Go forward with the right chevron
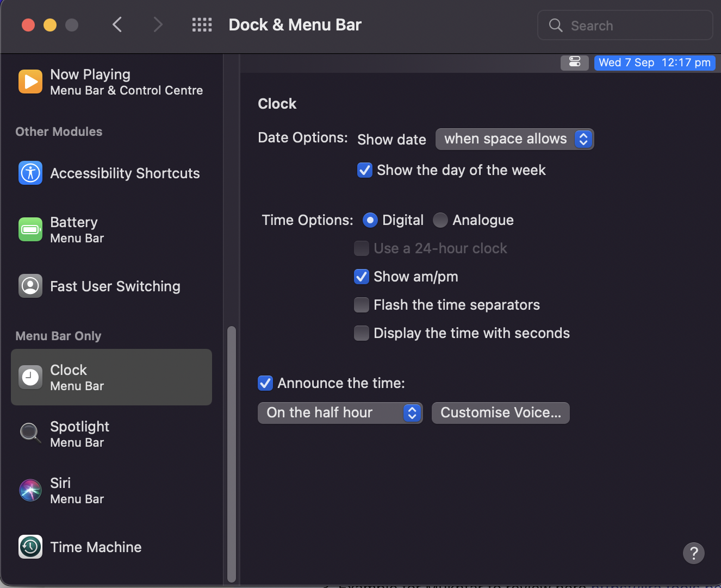 click(x=158, y=25)
